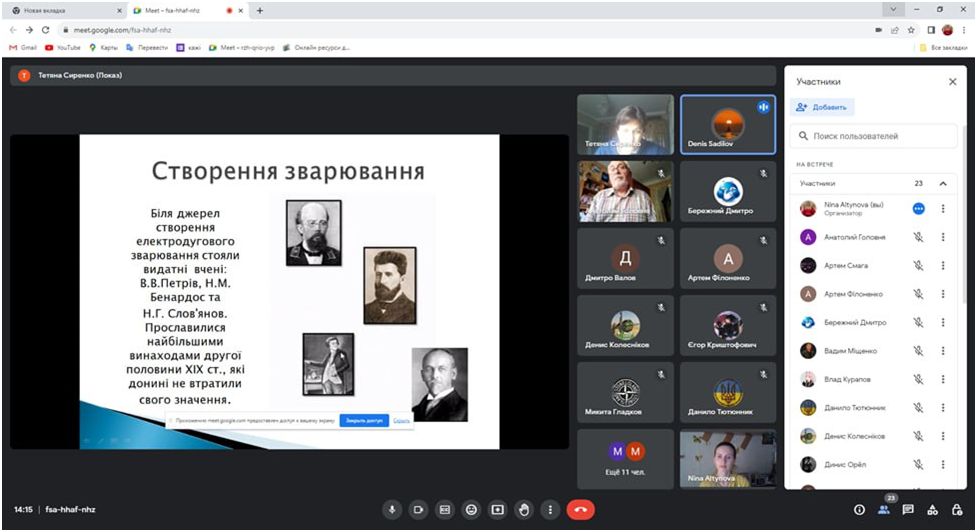The width and height of the screenshot is (977, 532).
Task: Open the more options three-dot menu in toolbar
Action: pos(550,510)
